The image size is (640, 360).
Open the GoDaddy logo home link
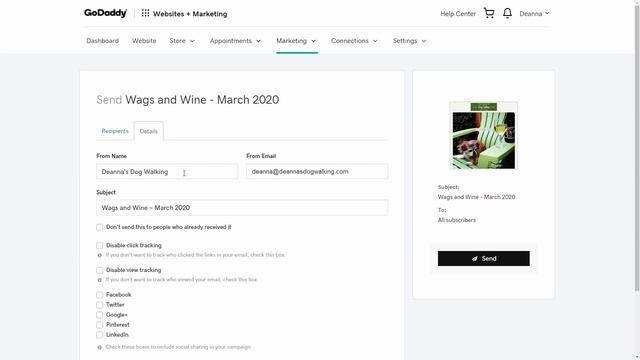click(105, 13)
